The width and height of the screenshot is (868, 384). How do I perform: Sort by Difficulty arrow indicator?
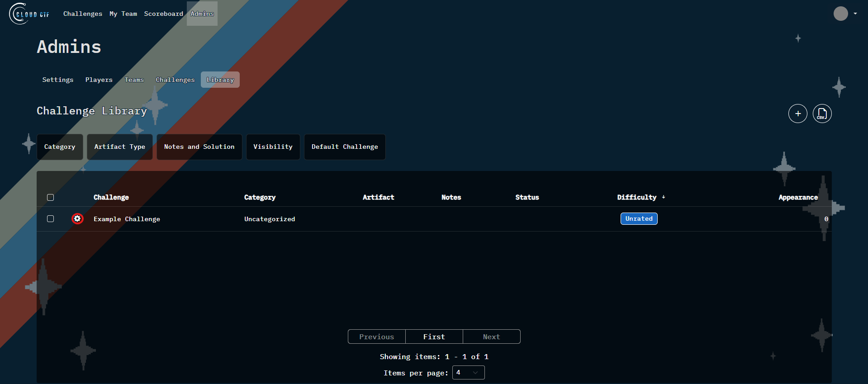click(663, 197)
